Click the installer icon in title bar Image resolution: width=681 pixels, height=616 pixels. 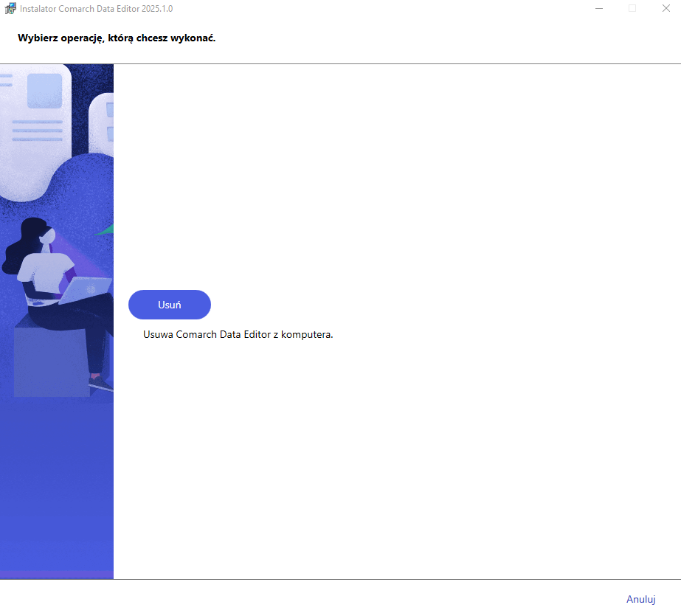click(10, 8)
